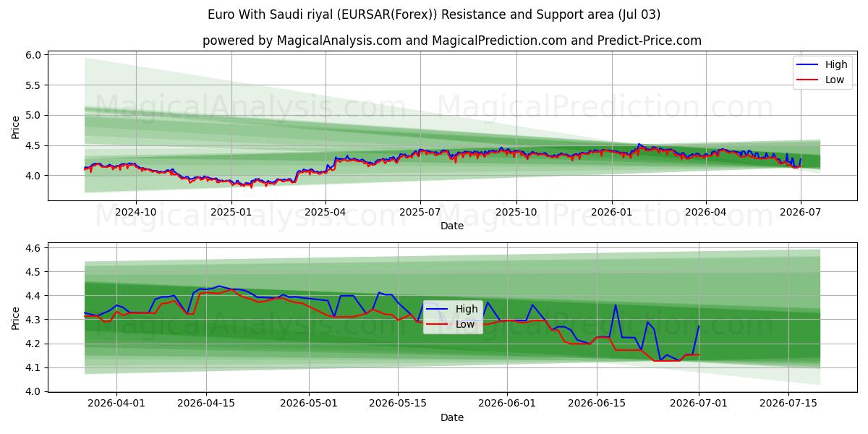
Task: Click the '2026-05-01' date tick label
Action: pyautogui.click(x=309, y=404)
